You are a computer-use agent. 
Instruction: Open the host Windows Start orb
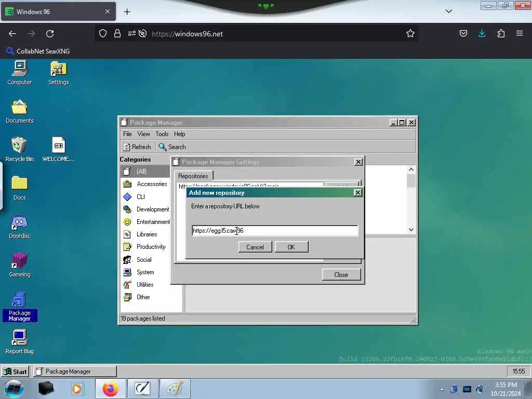tap(14, 389)
